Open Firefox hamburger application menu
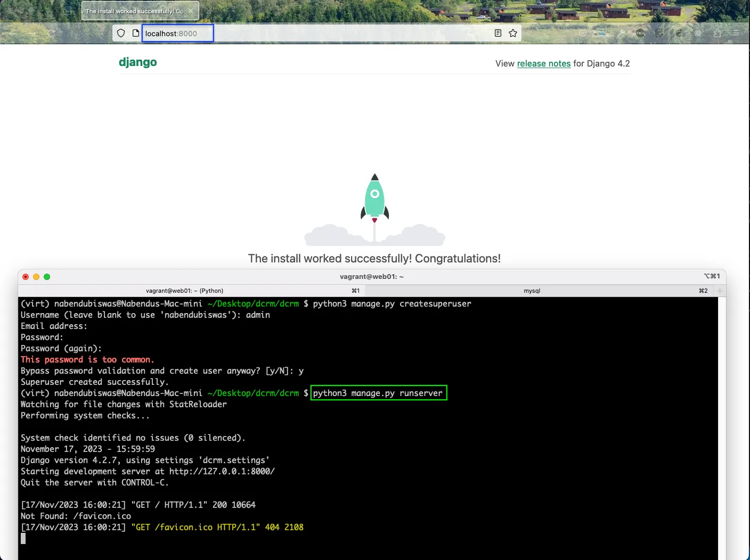 coord(736,33)
